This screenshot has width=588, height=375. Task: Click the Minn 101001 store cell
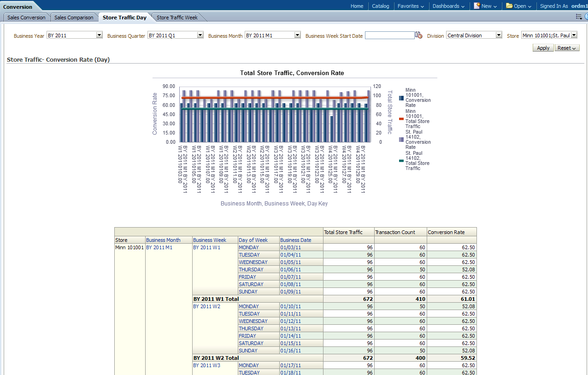coord(129,247)
